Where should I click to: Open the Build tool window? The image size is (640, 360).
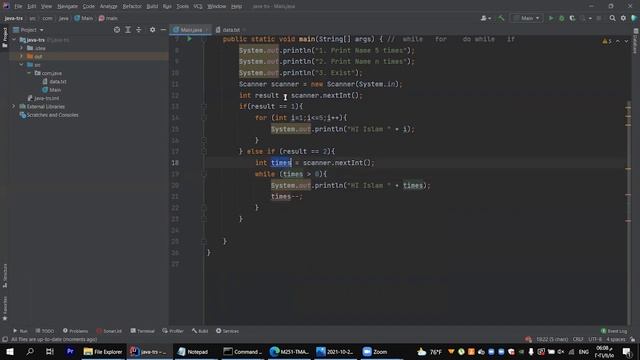tap(200, 331)
